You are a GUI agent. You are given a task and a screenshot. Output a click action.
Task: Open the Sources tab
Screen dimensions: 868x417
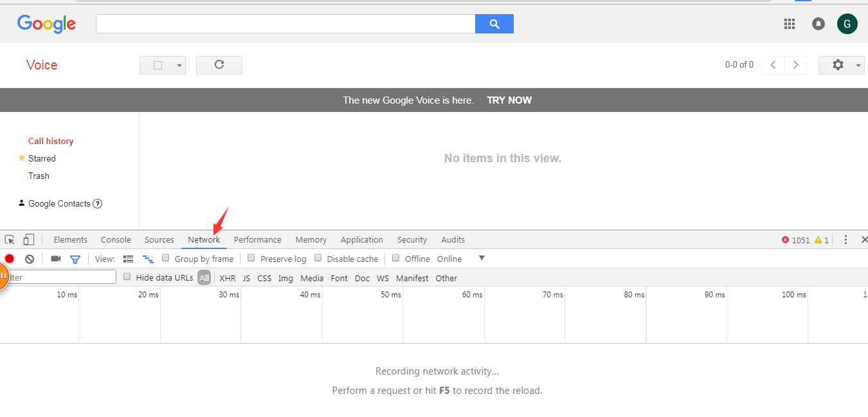[159, 239]
